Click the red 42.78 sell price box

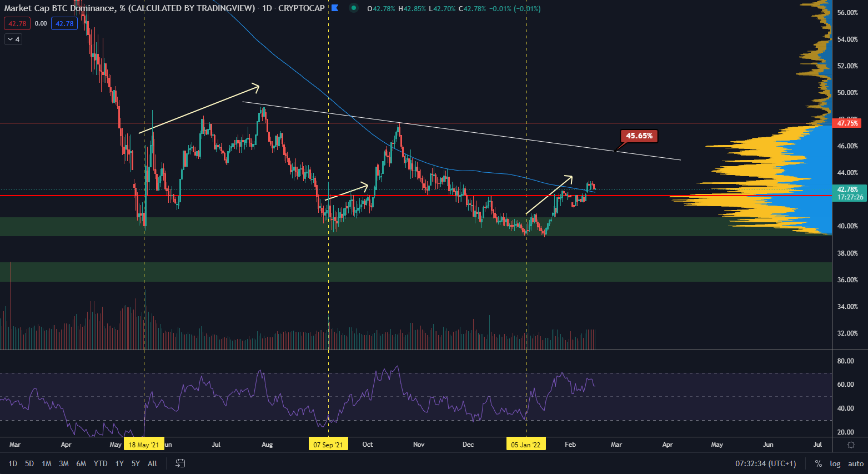(17, 23)
